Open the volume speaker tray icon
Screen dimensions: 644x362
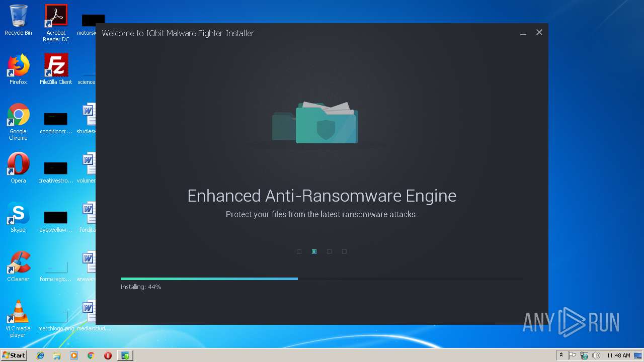click(596, 355)
